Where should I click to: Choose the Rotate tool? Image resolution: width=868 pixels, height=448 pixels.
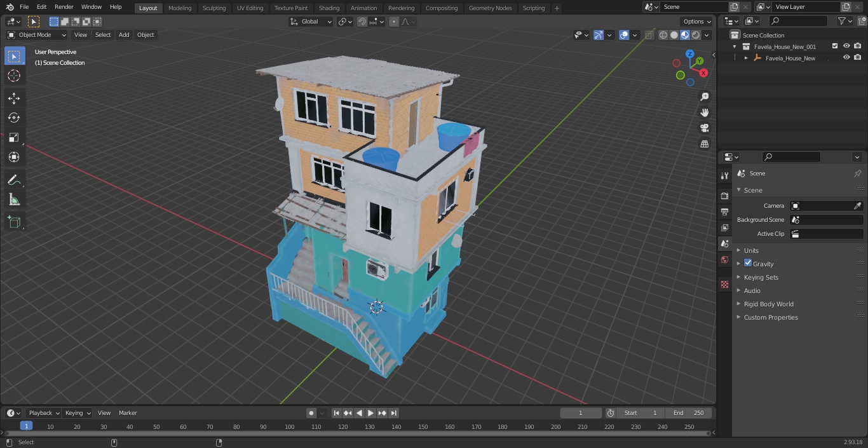click(14, 118)
